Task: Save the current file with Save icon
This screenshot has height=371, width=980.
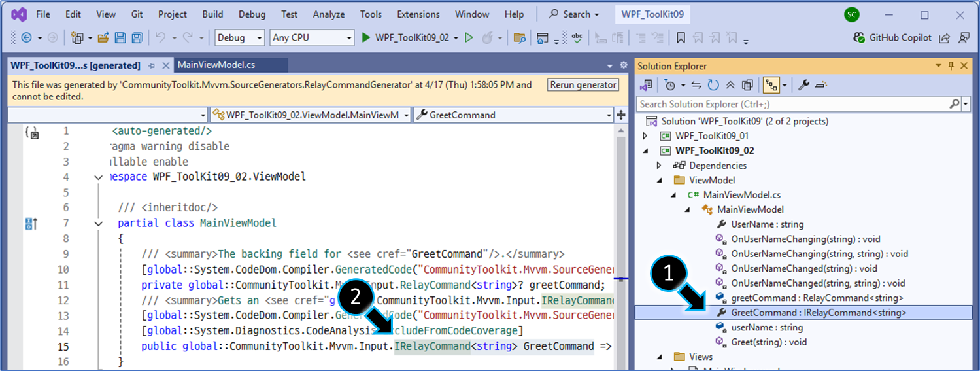Action: 121,38
